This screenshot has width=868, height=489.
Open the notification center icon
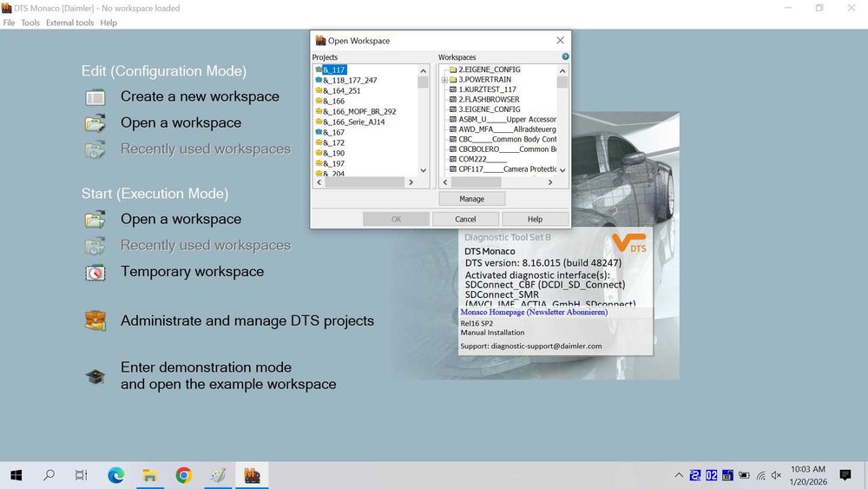845,475
